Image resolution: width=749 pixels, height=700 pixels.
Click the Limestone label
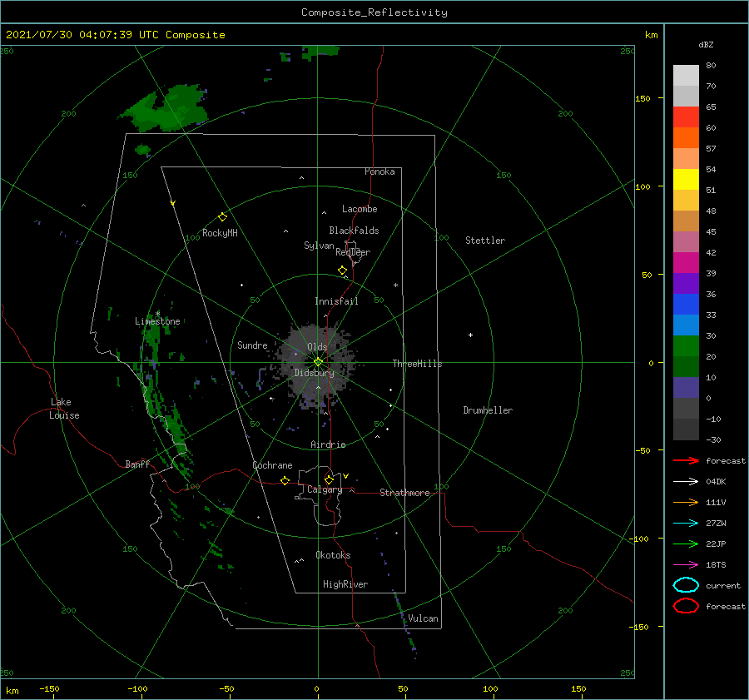(157, 321)
